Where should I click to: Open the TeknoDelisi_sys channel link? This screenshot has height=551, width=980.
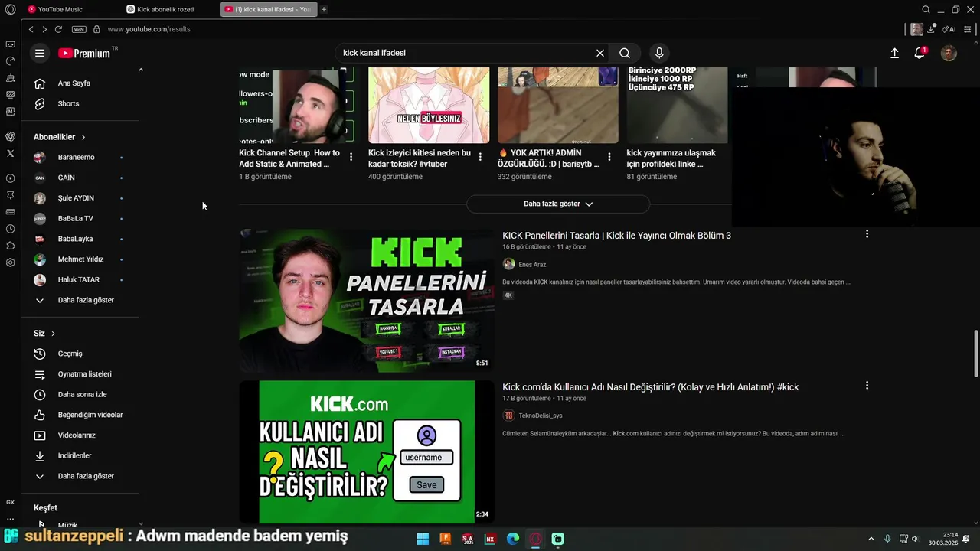[x=541, y=416]
